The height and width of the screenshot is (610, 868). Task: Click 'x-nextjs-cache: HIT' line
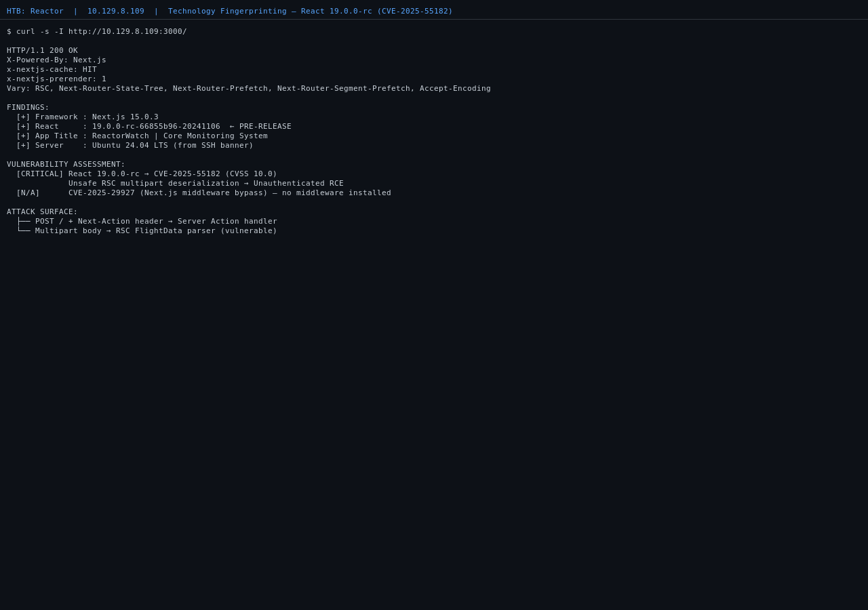coord(52,69)
